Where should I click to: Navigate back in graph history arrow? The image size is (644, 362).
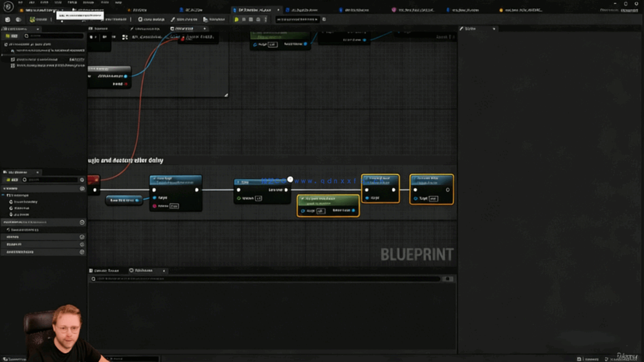pyautogui.click(x=104, y=37)
